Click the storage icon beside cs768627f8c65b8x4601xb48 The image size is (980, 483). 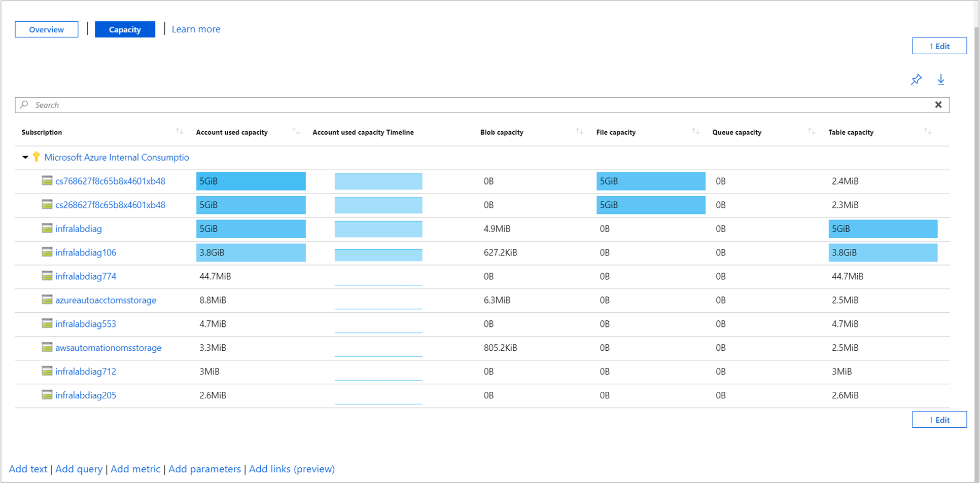[x=46, y=181]
